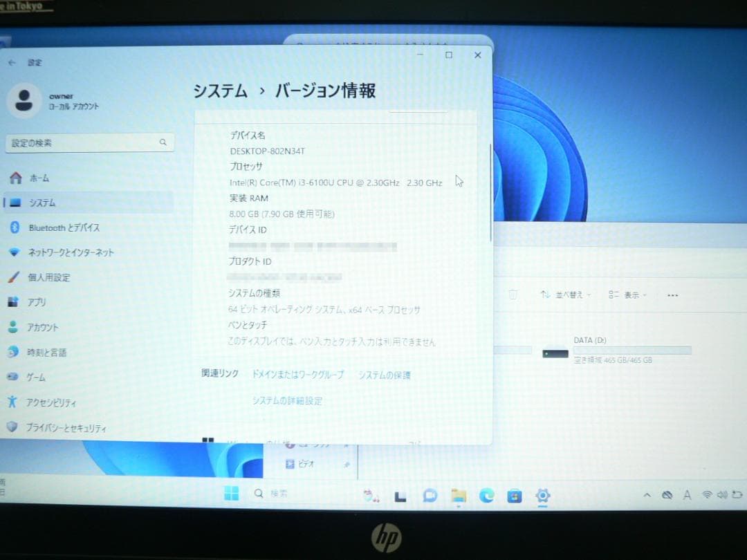Image resolution: width=747 pixels, height=560 pixels.
Task: Click the Wi-Fi icon in the system tray
Action: click(706, 495)
